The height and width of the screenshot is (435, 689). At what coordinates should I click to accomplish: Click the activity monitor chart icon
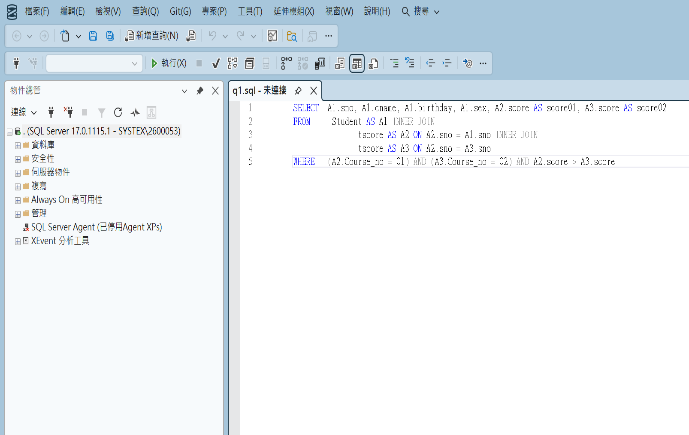click(x=272, y=36)
